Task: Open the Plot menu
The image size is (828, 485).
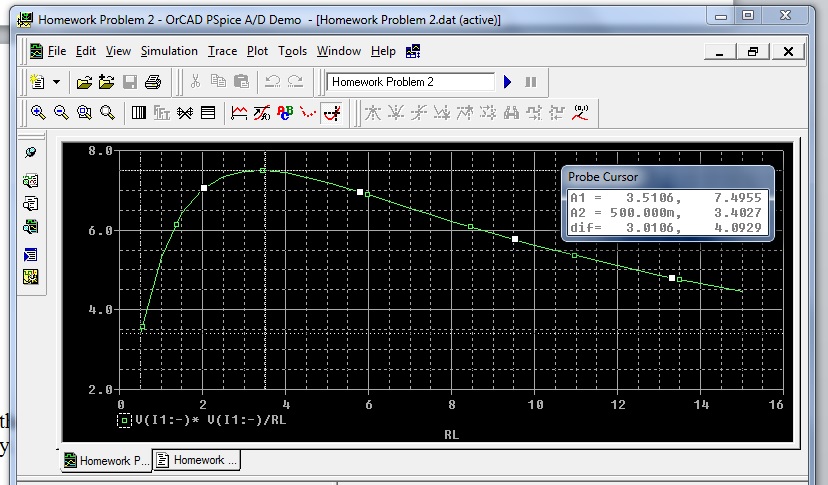Action: (x=257, y=51)
